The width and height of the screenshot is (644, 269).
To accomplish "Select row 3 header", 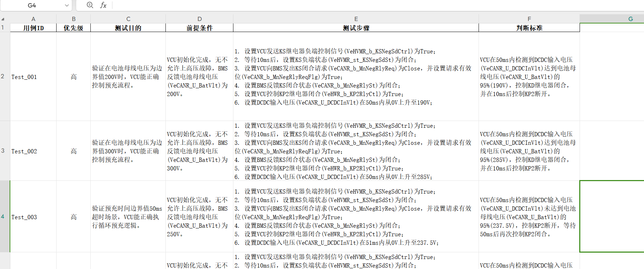I will click(x=3, y=151).
